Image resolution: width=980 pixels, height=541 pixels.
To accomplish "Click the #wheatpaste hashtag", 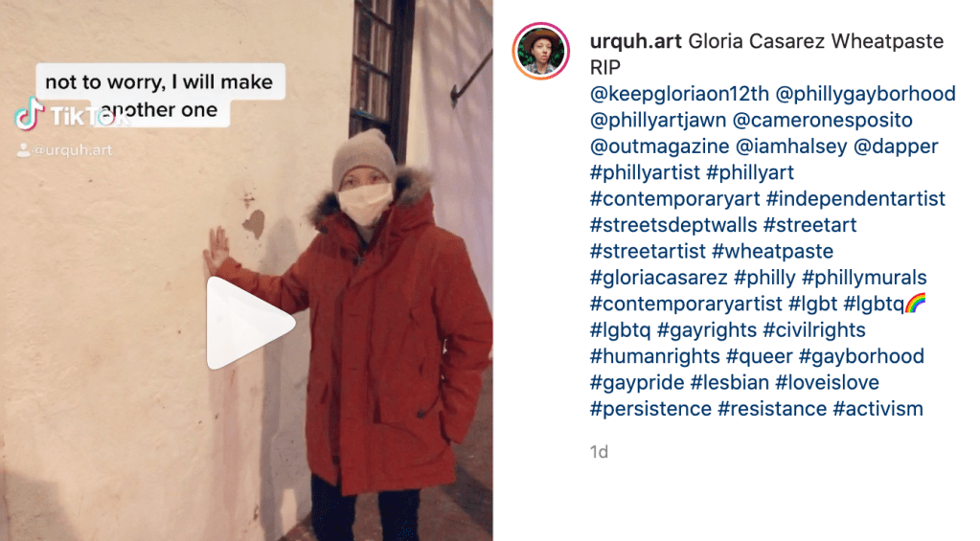I will point(772,251).
